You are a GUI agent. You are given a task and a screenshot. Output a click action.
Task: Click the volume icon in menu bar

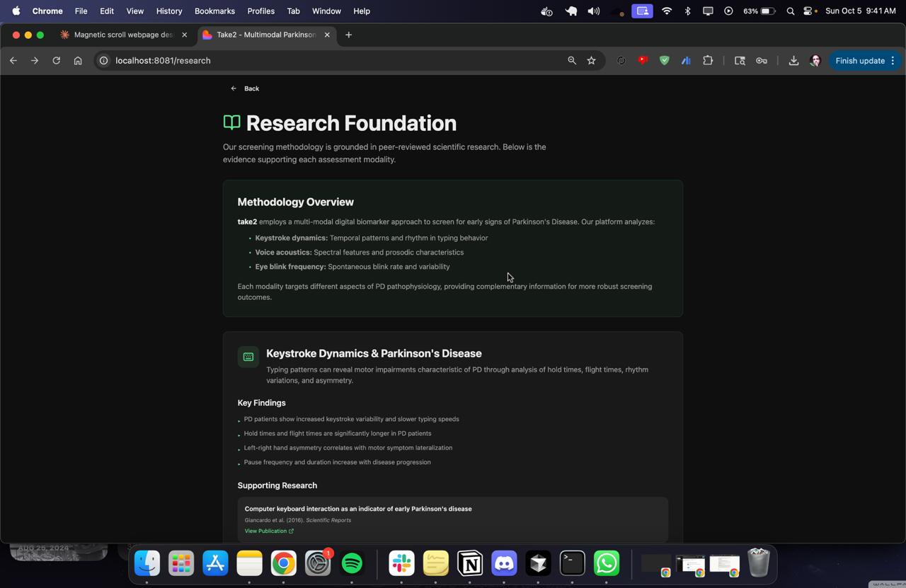tap(594, 11)
